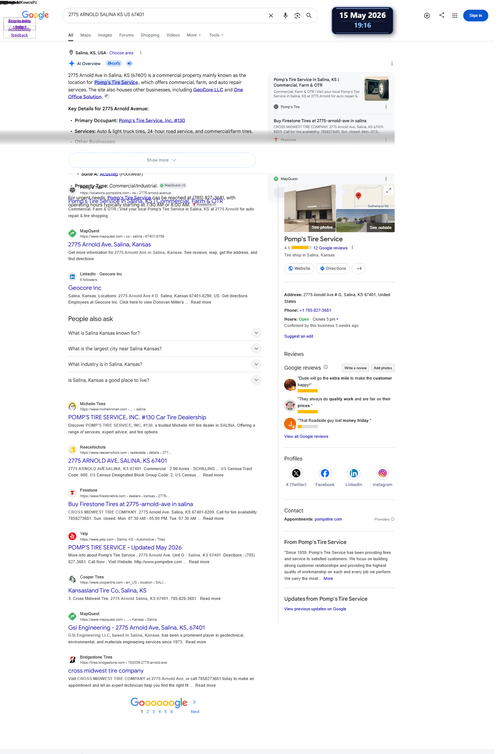Click the magnifier search icon
Screen dimensions: 500x754
tap(309, 15)
